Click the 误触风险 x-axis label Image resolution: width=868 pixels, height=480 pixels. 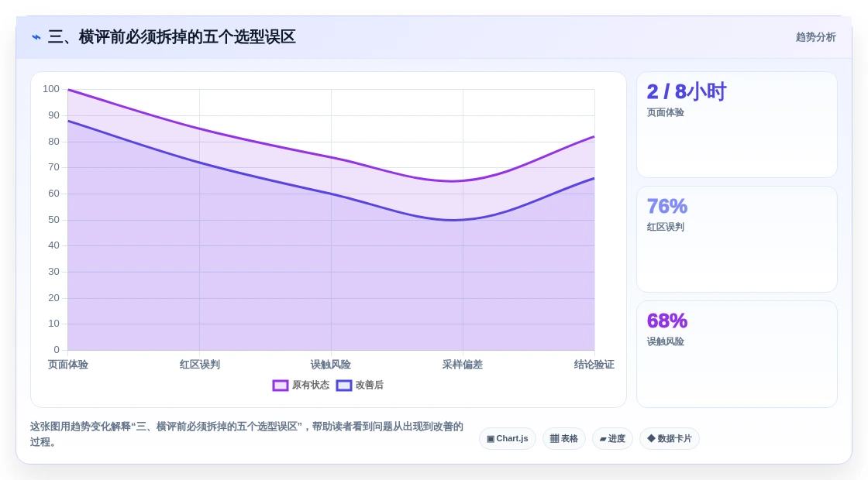click(330, 365)
